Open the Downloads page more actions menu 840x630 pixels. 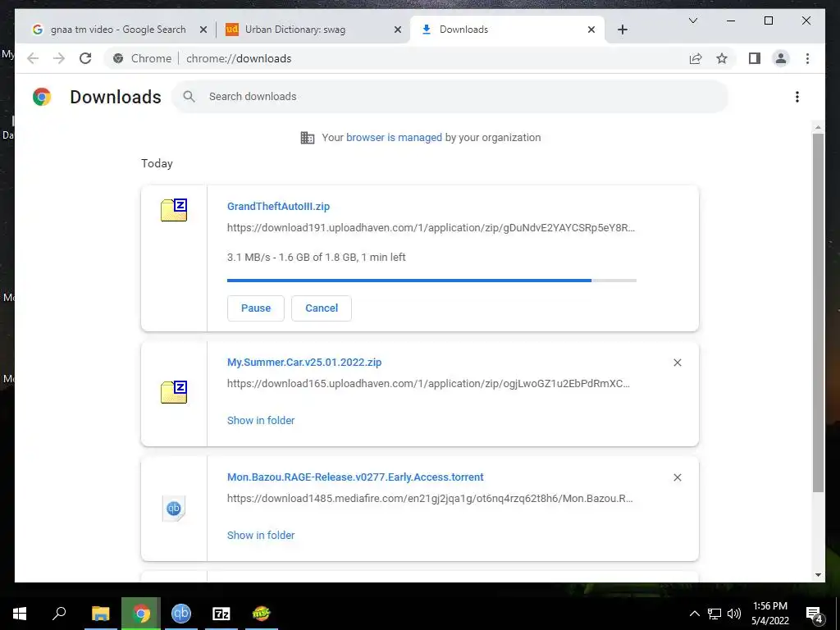pos(797,97)
